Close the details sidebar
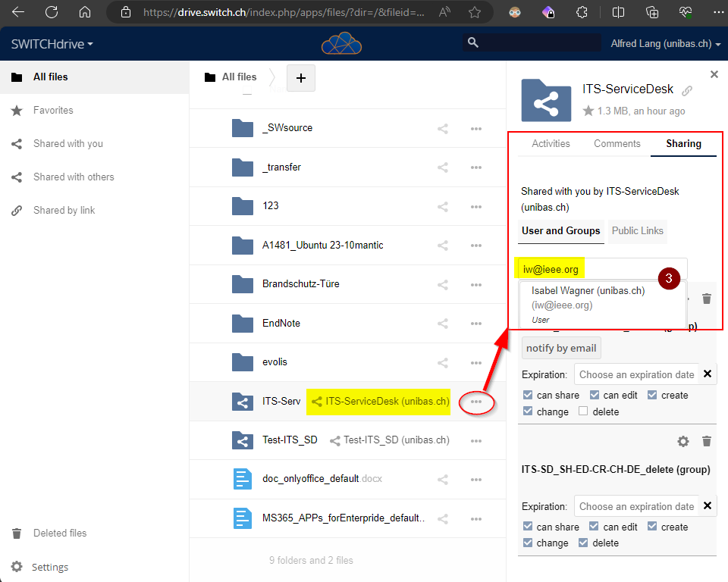The width and height of the screenshot is (728, 582). click(714, 74)
